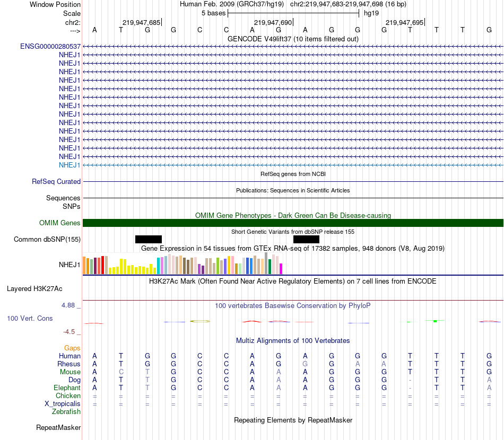Click the X_tropicalis species label

pos(63,404)
